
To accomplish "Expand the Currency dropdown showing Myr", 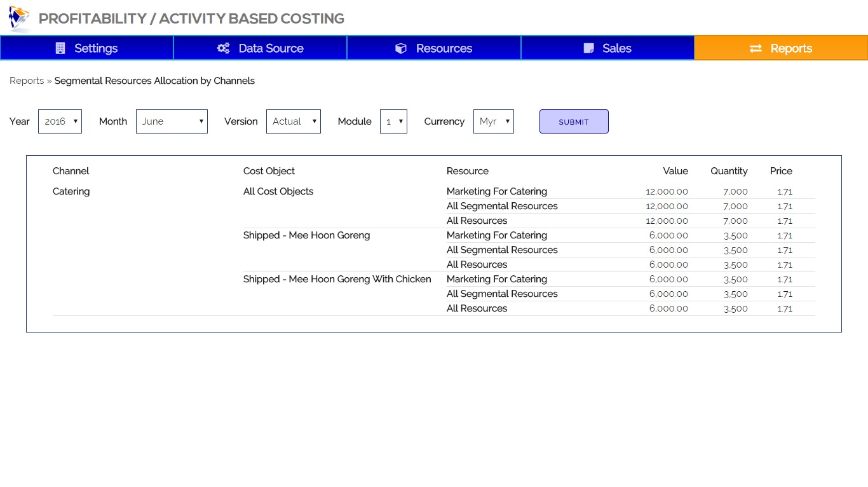I will click(494, 121).
